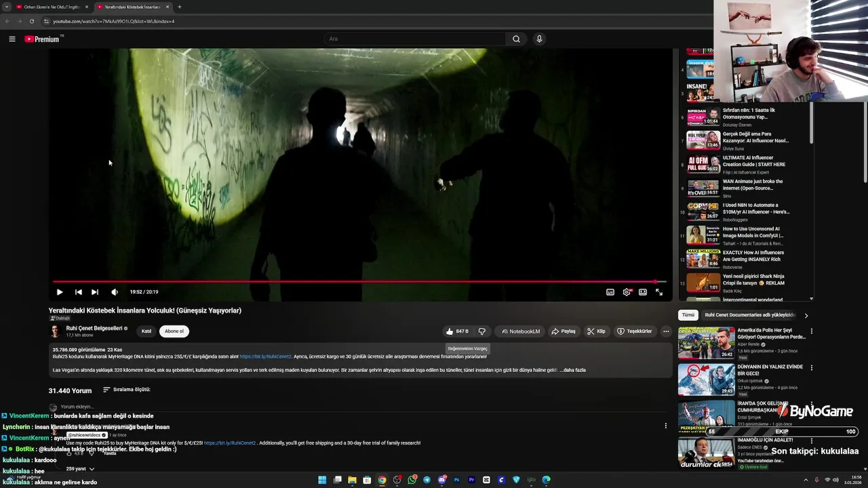Subscribe with Abone ol button
Screen dimensions: 868x488
tap(174, 331)
